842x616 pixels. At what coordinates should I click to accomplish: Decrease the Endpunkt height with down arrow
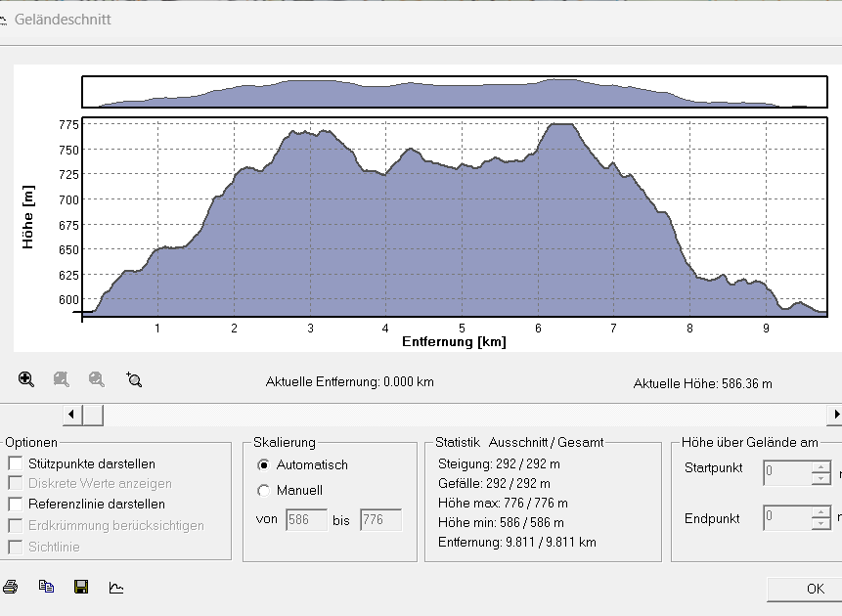821,524
